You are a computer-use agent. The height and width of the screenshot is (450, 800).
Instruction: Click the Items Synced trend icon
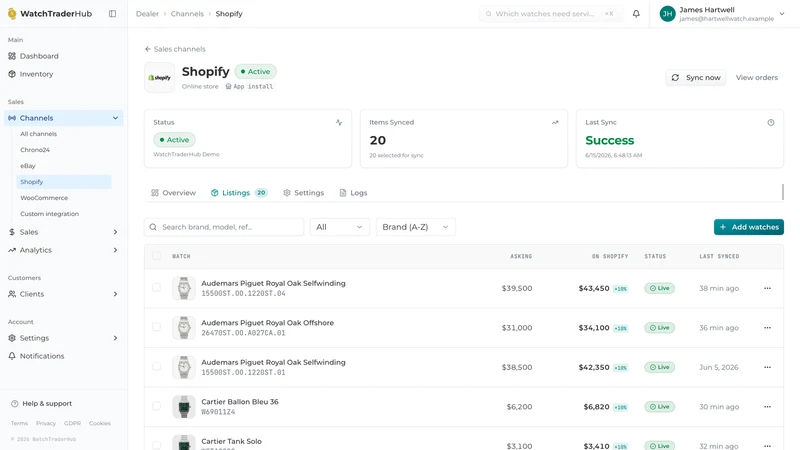[x=555, y=122]
